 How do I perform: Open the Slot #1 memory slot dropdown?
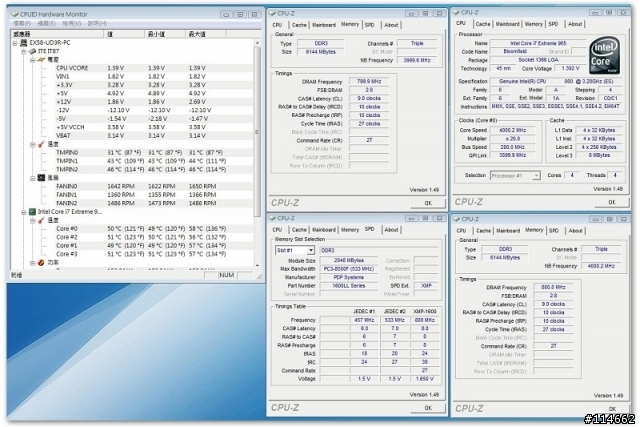click(x=311, y=250)
